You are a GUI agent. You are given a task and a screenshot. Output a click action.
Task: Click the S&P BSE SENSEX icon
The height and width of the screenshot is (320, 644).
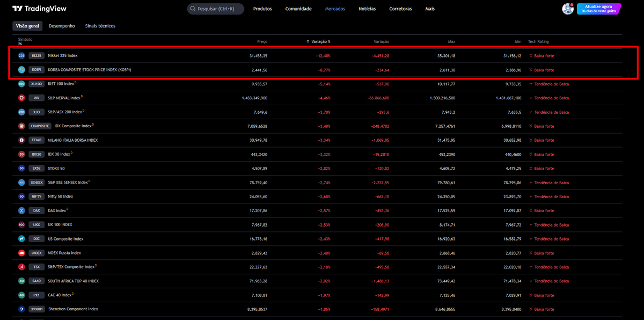pos(21,183)
